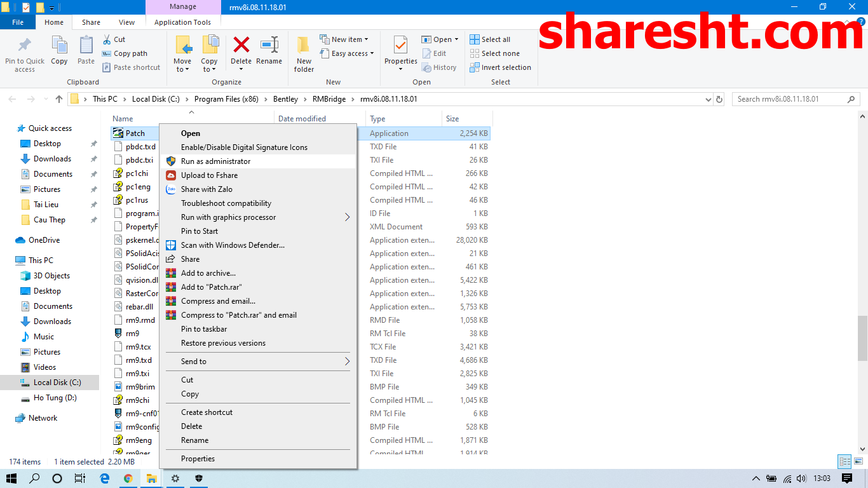The height and width of the screenshot is (488, 868).
Task: Switch to the View ribbon tab
Action: (x=126, y=22)
